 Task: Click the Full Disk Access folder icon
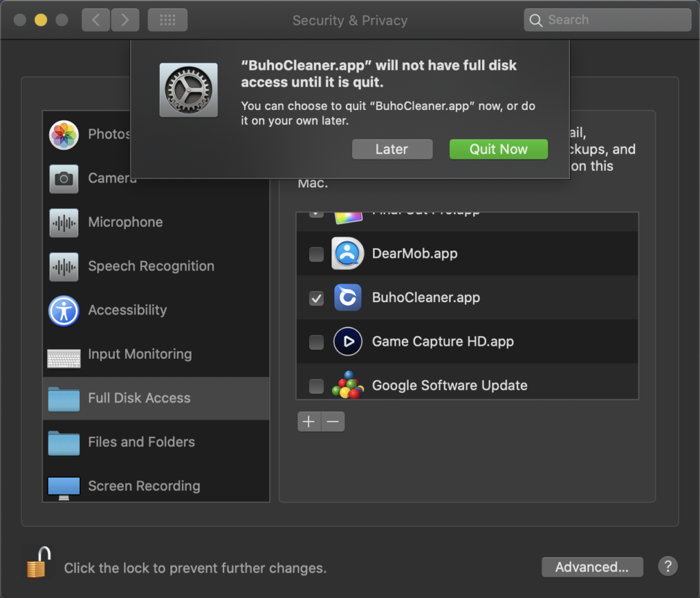(64, 399)
